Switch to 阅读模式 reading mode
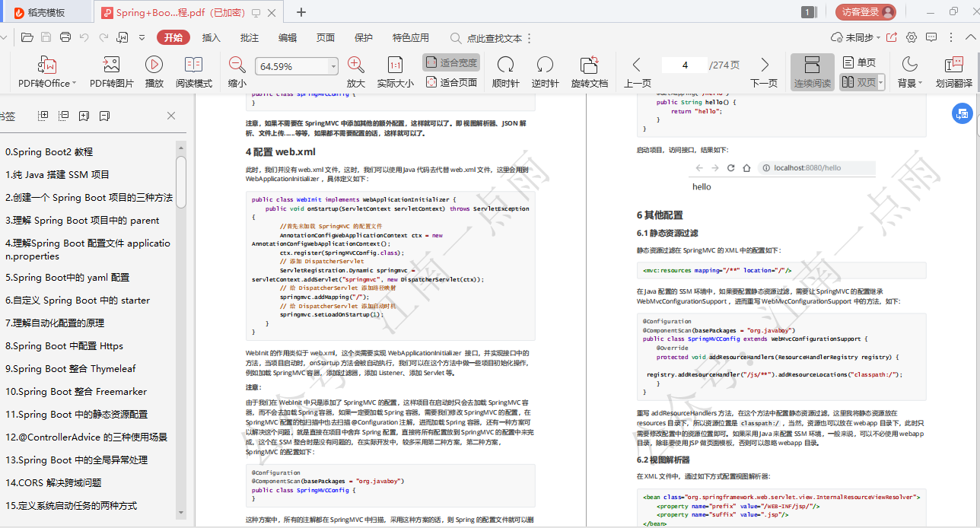This screenshot has width=980, height=528. tap(194, 72)
